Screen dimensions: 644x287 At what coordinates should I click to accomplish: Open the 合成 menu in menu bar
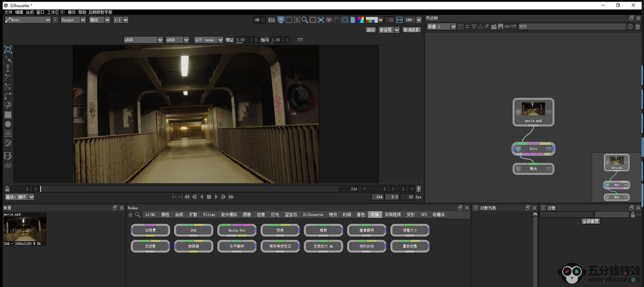coord(30,12)
